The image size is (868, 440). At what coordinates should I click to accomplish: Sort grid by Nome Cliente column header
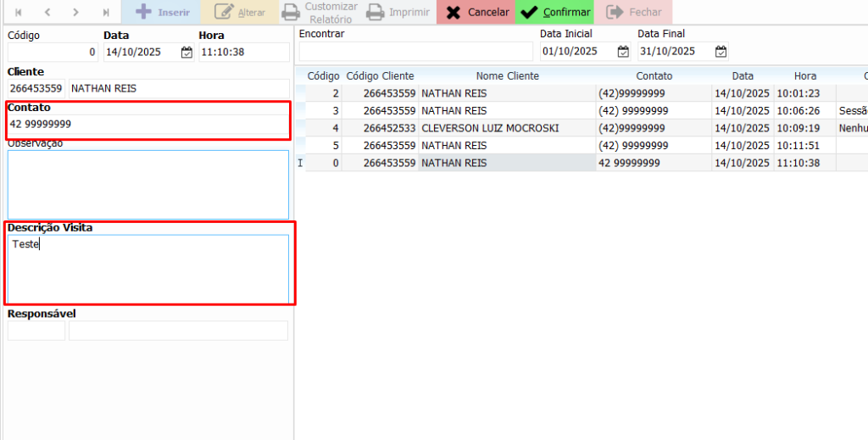click(507, 76)
